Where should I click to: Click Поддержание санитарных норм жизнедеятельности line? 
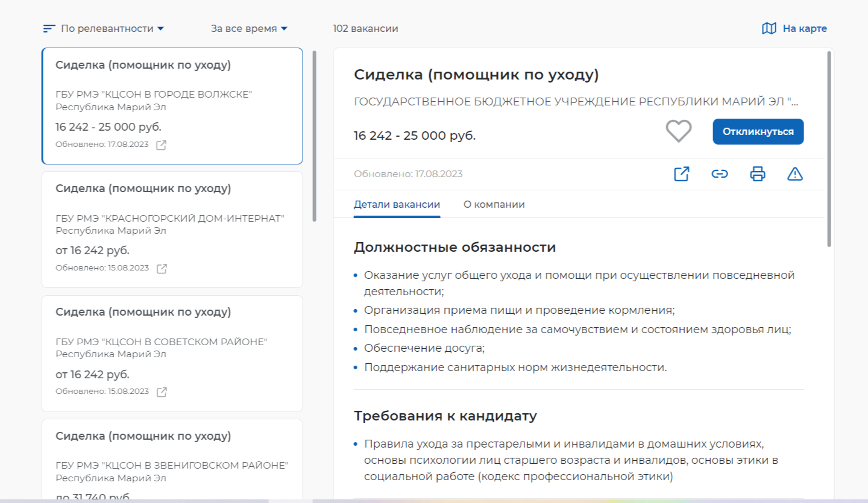[515, 367]
